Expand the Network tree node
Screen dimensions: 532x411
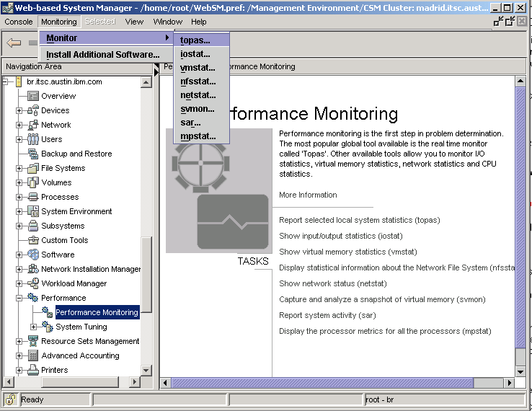[19, 125]
